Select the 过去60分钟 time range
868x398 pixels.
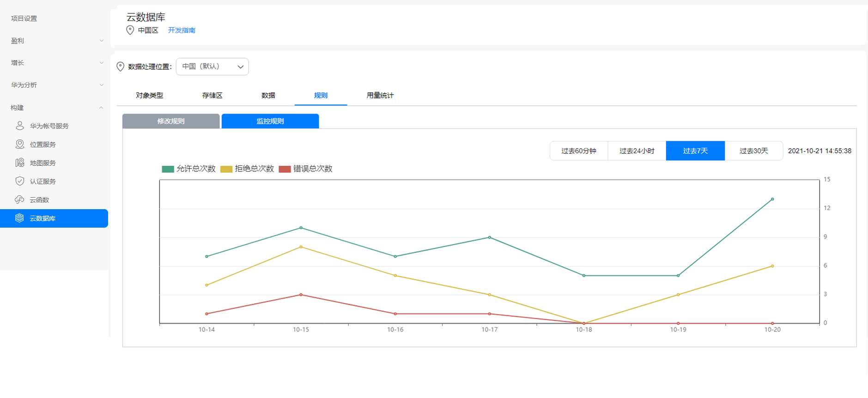(579, 151)
